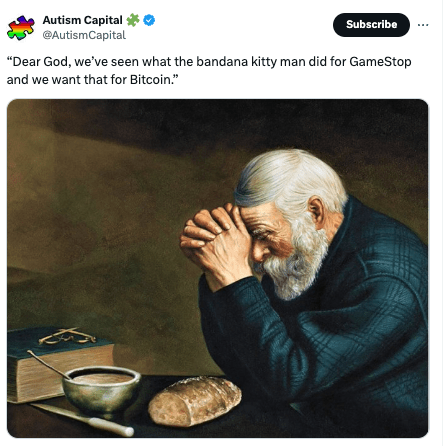Click the blue verified checkmark badge
This screenshot has width=447, height=446.
pyautogui.click(x=149, y=20)
